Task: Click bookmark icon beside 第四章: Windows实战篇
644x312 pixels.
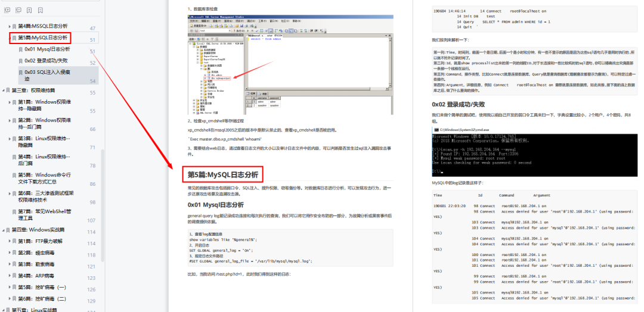Action: tap(8, 230)
